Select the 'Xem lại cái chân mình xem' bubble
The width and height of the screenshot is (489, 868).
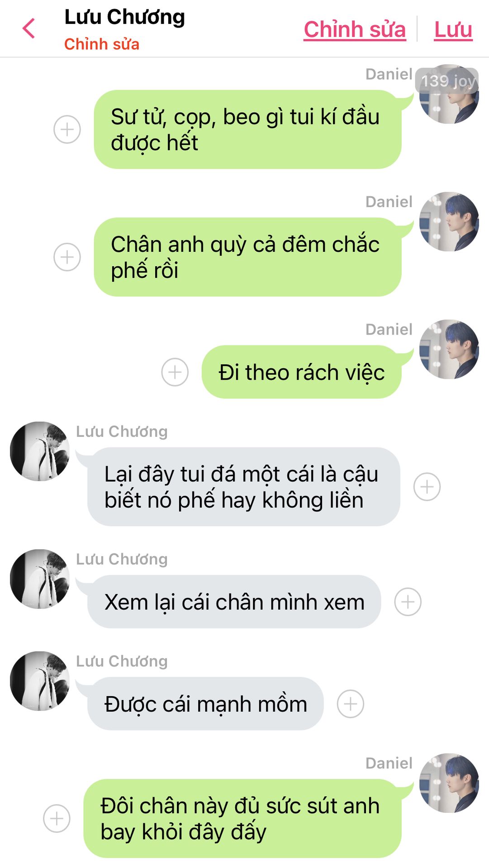coord(234,602)
